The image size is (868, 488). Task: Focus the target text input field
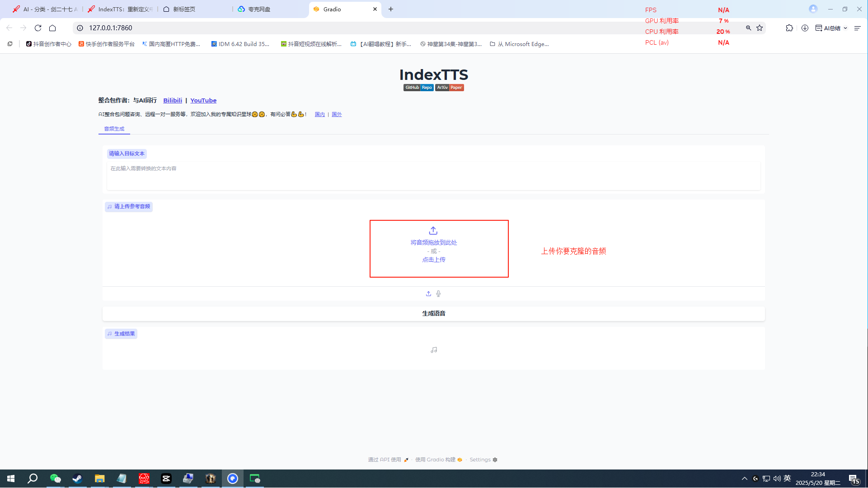pos(434,176)
